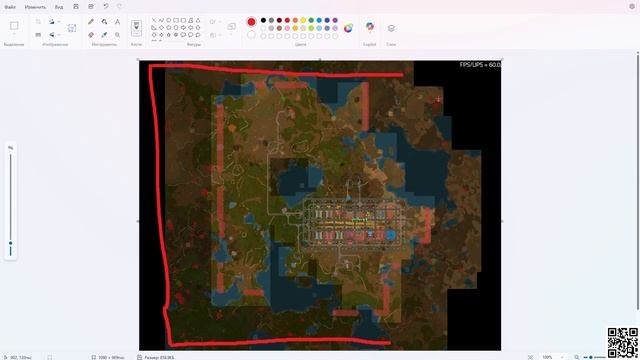Choose the Diamond shape
The image size is (640, 360).
click(161, 28)
